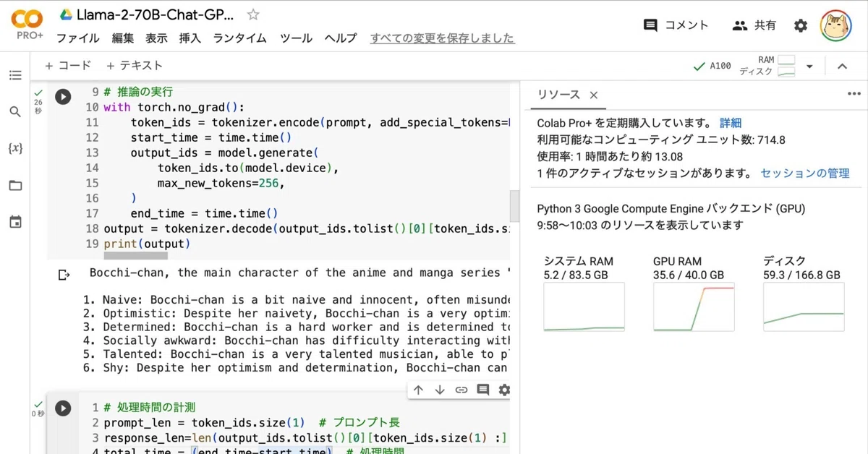The width and height of the screenshot is (868, 454).
Task: Click すべての変更を保存しました status link
Action: pyautogui.click(x=443, y=38)
